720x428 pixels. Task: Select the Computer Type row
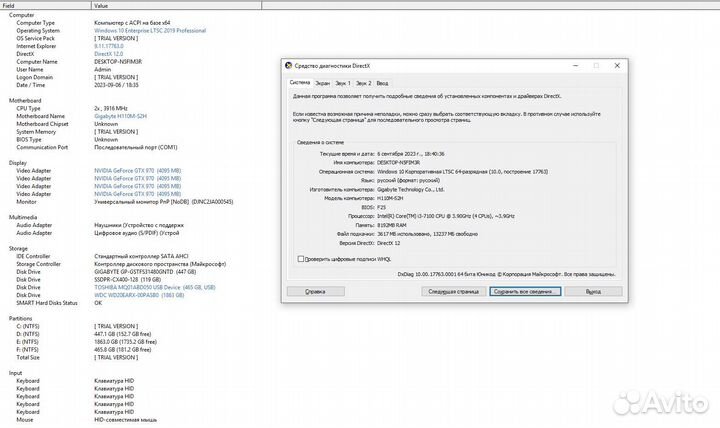pos(93,23)
